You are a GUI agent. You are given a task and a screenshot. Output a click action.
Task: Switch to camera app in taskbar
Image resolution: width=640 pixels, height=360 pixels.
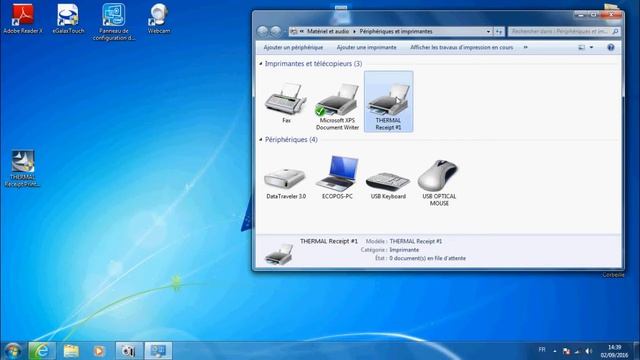[x=129, y=351]
